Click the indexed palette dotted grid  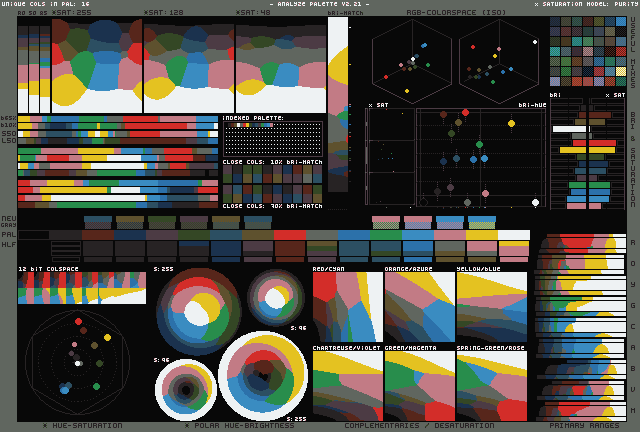[272, 140]
